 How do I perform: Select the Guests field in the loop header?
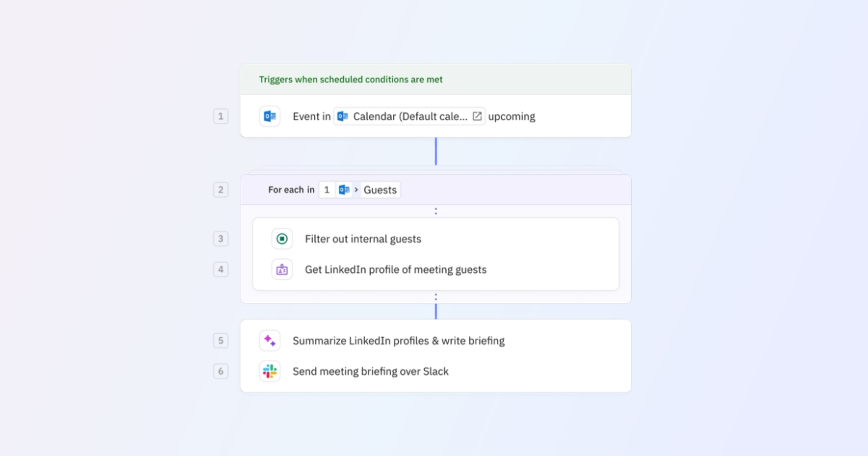coord(380,189)
